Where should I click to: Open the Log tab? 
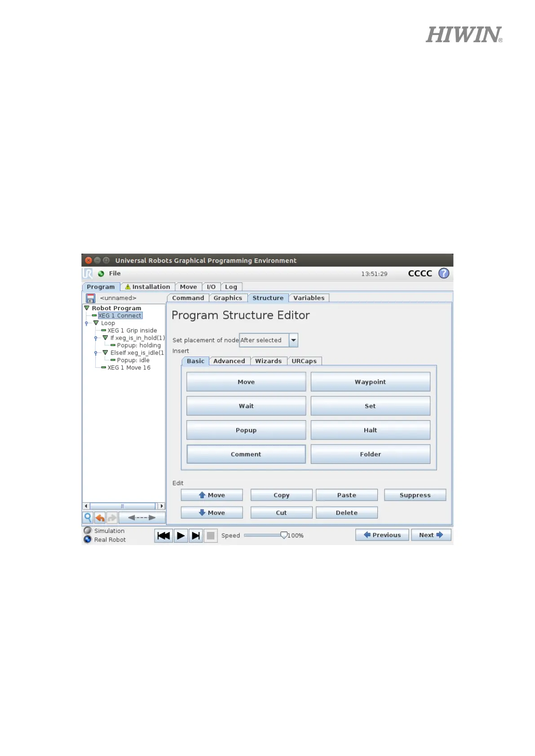231,287
